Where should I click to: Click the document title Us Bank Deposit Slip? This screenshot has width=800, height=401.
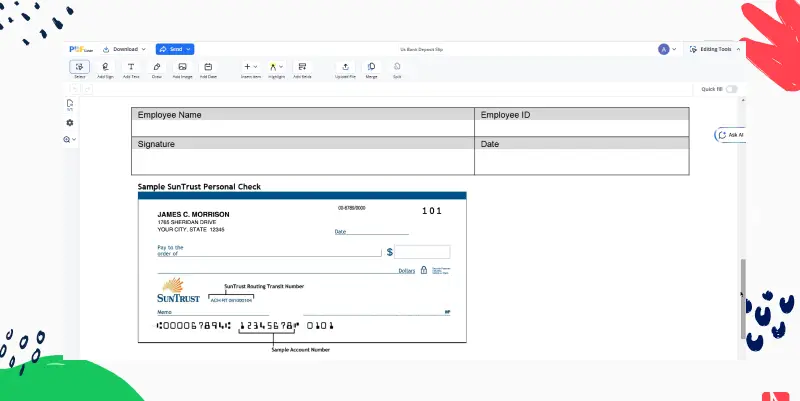(x=421, y=49)
